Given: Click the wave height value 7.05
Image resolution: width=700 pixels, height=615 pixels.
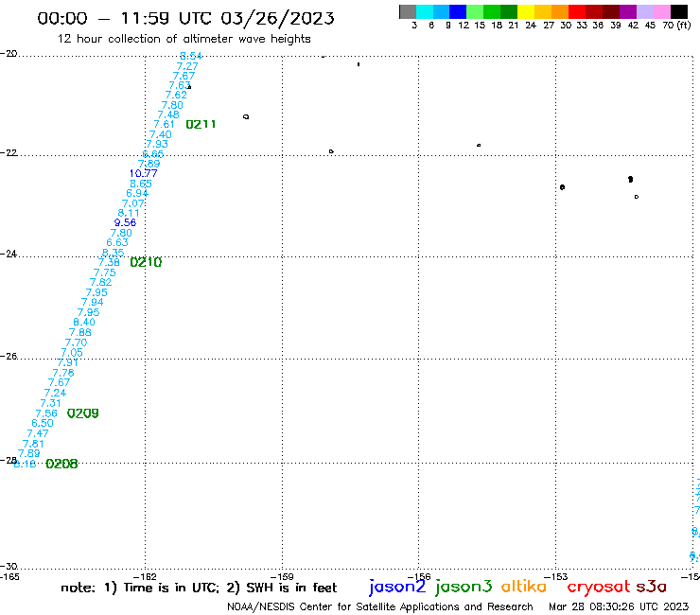Looking at the screenshot, I should coord(72,352).
